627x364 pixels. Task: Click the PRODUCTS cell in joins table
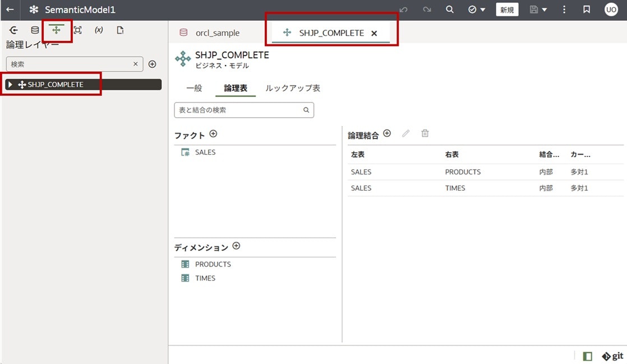tap(463, 172)
